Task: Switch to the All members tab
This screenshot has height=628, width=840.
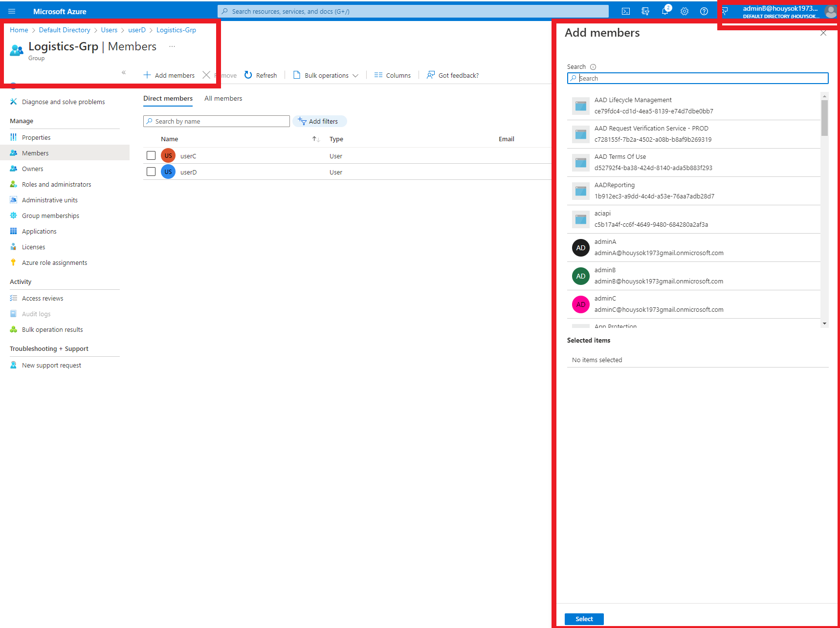Action: click(223, 98)
